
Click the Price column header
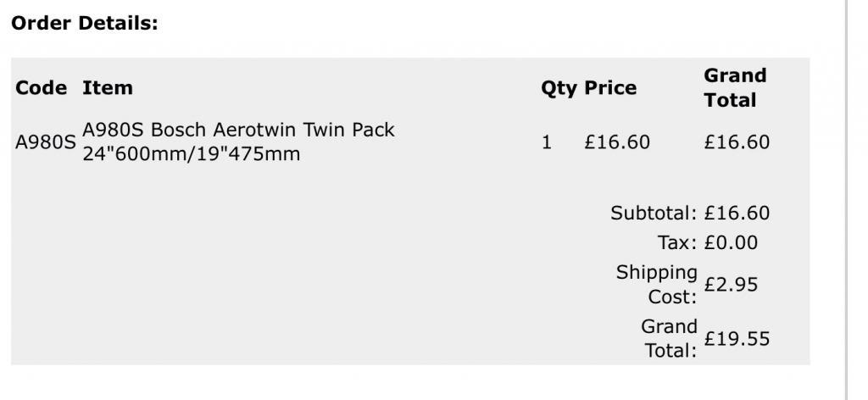pos(610,87)
